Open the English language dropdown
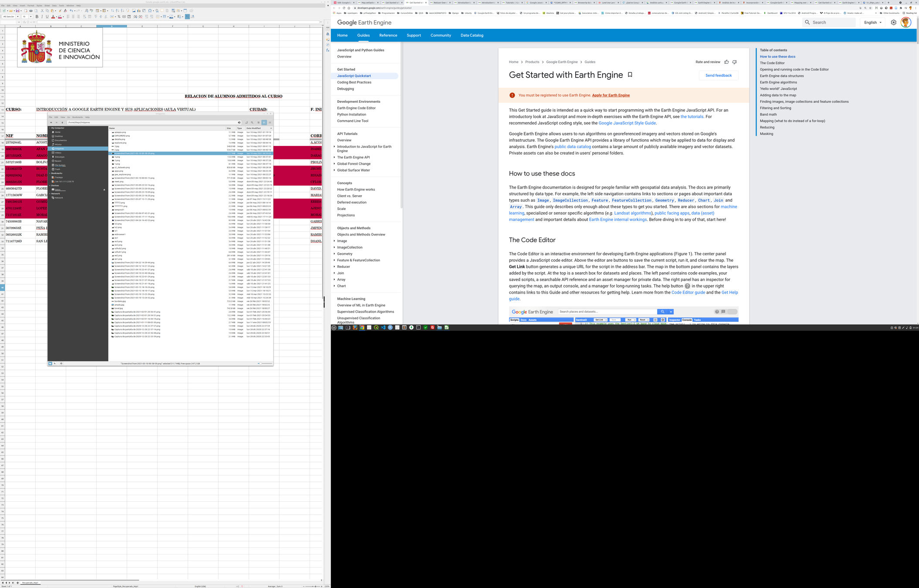The height and width of the screenshot is (588, 919). (x=873, y=22)
